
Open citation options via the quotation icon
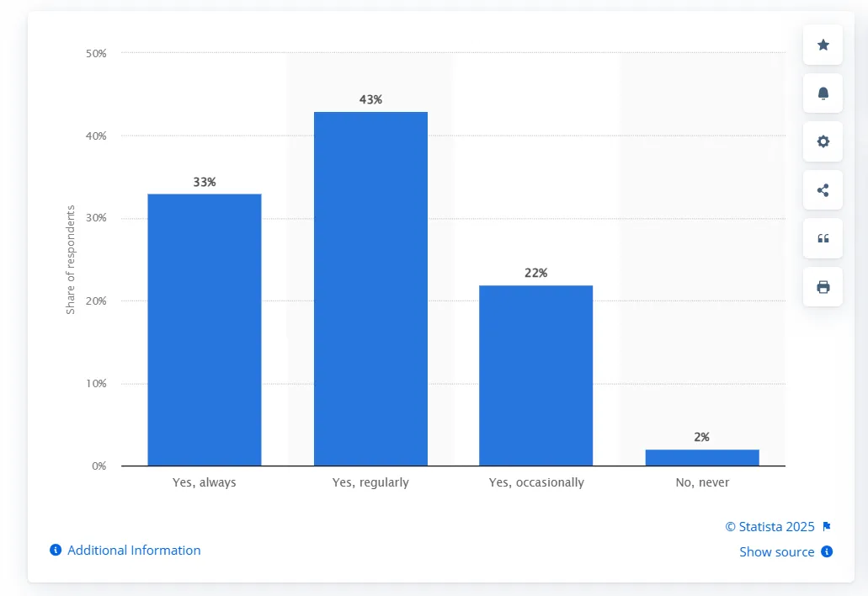pos(823,238)
